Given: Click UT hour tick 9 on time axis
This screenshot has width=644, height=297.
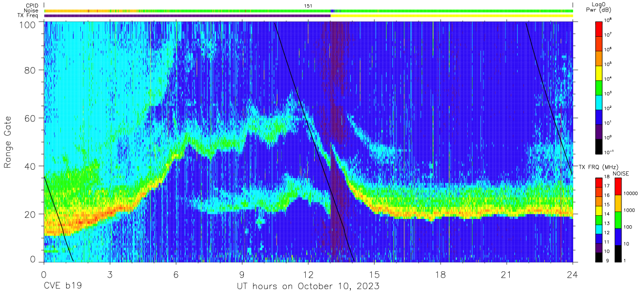Looking at the screenshot, I should 242,274.
